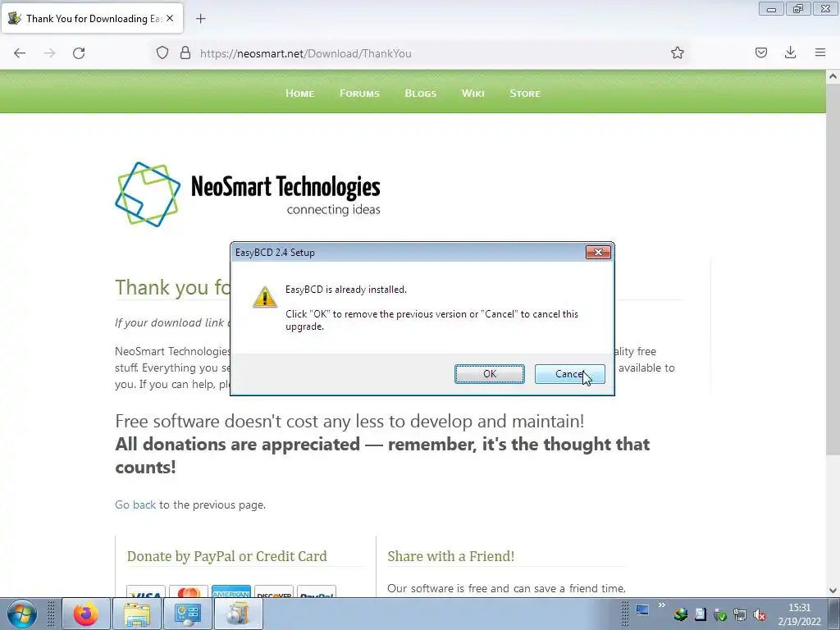Image resolution: width=840 pixels, height=630 pixels.
Task: Click the padlock site security icon
Action: click(185, 53)
